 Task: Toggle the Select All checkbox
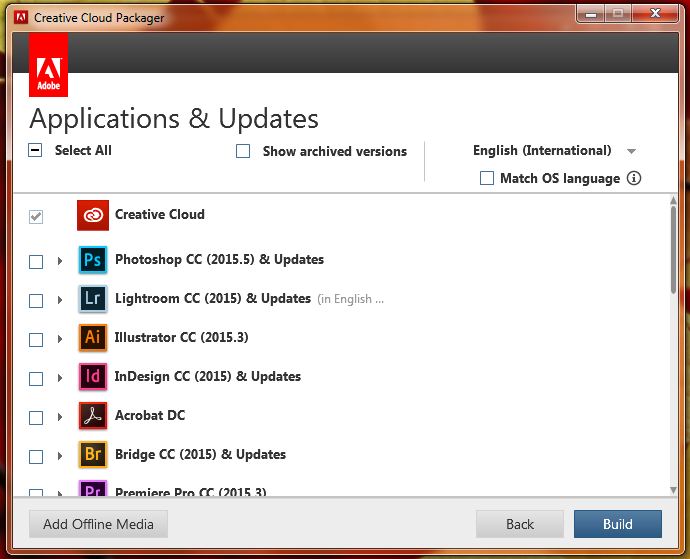tap(35, 151)
